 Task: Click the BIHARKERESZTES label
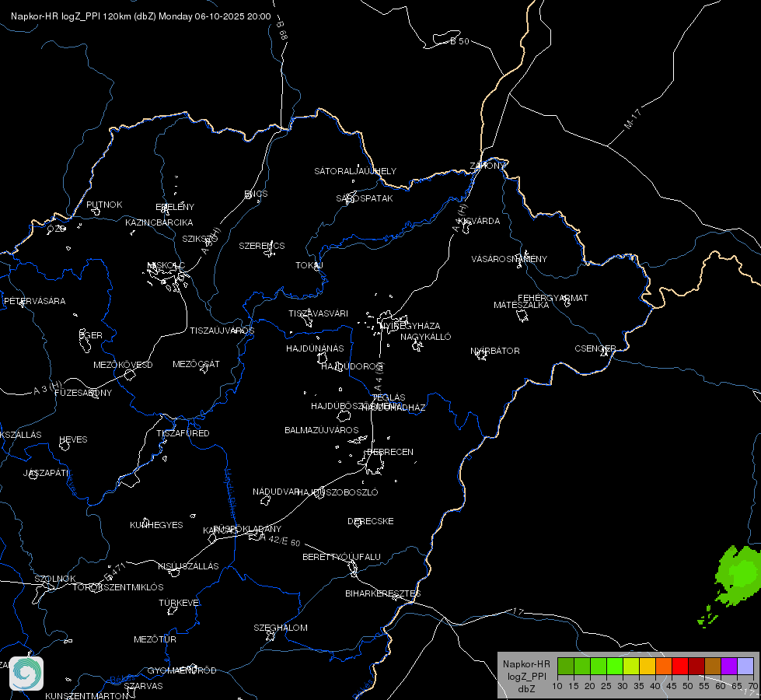click(x=383, y=593)
